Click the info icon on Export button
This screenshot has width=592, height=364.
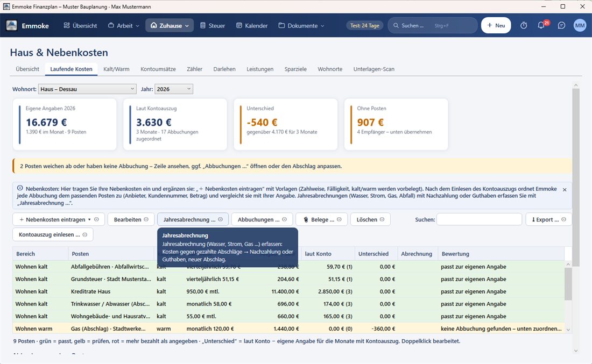(x=563, y=219)
